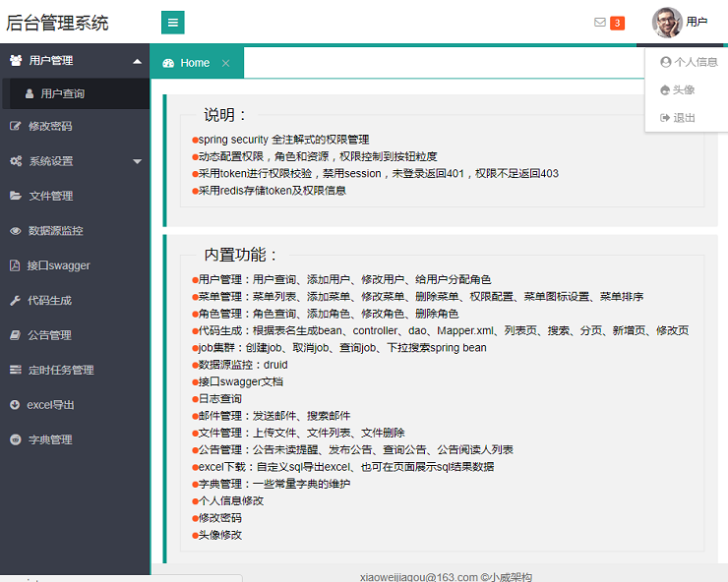This screenshot has width=728, height=582.
Task: Open the 用户 dropdown name label
Action: coord(697,22)
